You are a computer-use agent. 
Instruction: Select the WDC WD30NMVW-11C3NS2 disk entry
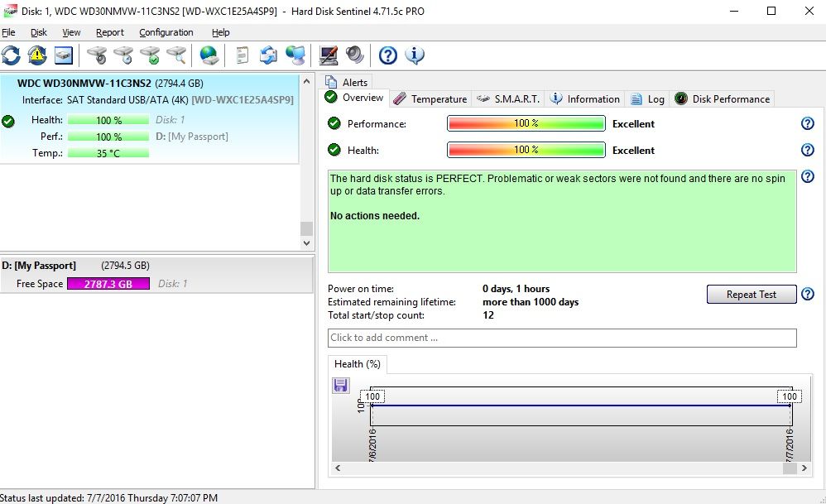point(149,119)
